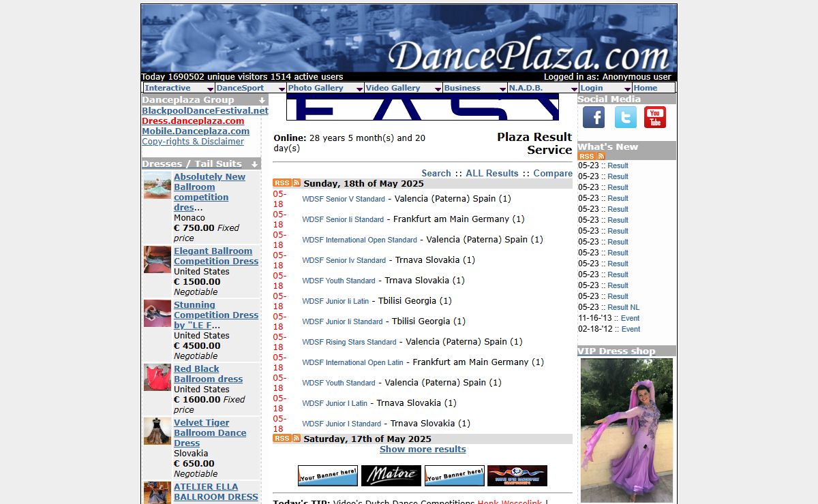Click RSS icon beside Saturday, 17th of May 2025
Viewport: 818px width, 504px height.
287,439
